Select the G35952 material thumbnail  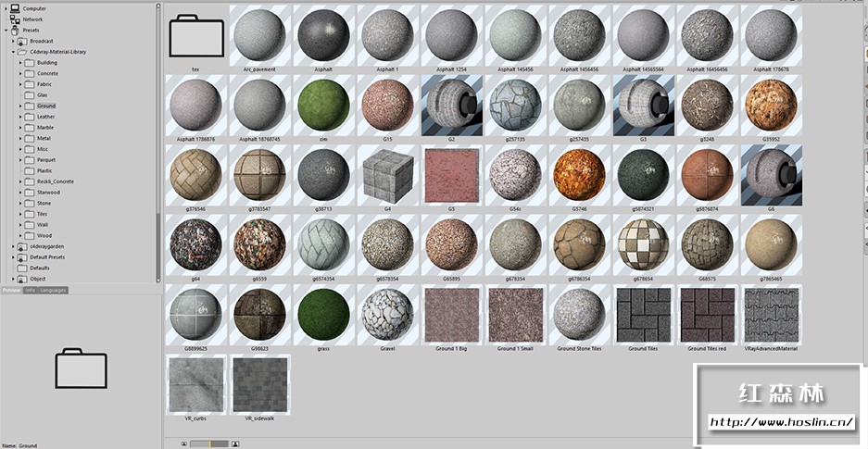771,105
